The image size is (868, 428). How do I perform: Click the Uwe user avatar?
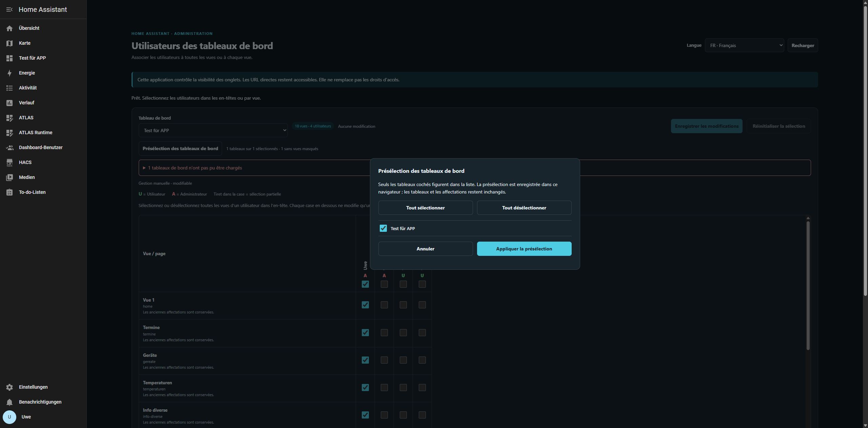pyautogui.click(x=9, y=417)
